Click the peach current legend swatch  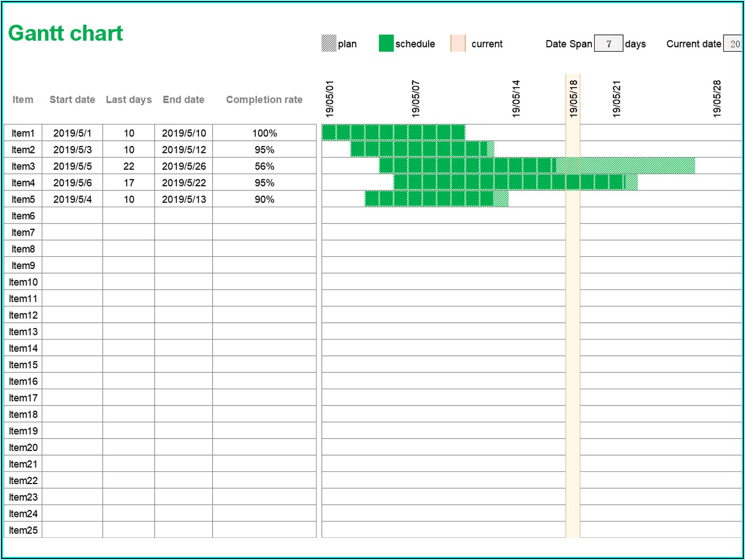tap(458, 43)
